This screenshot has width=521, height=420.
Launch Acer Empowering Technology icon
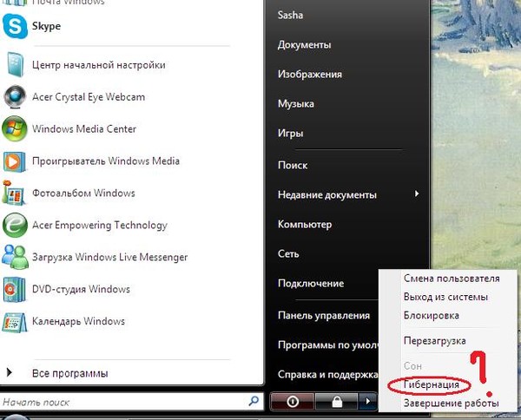pyautogui.click(x=15, y=225)
